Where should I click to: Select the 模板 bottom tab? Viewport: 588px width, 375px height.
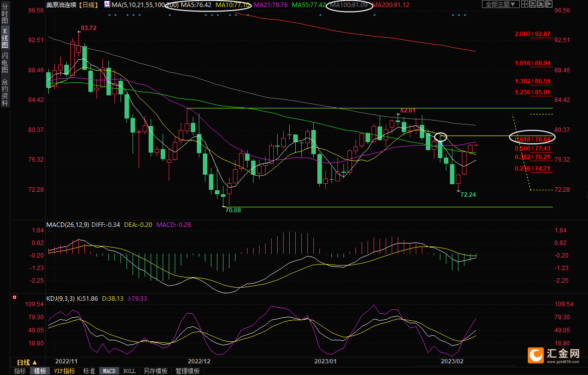(40, 371)
